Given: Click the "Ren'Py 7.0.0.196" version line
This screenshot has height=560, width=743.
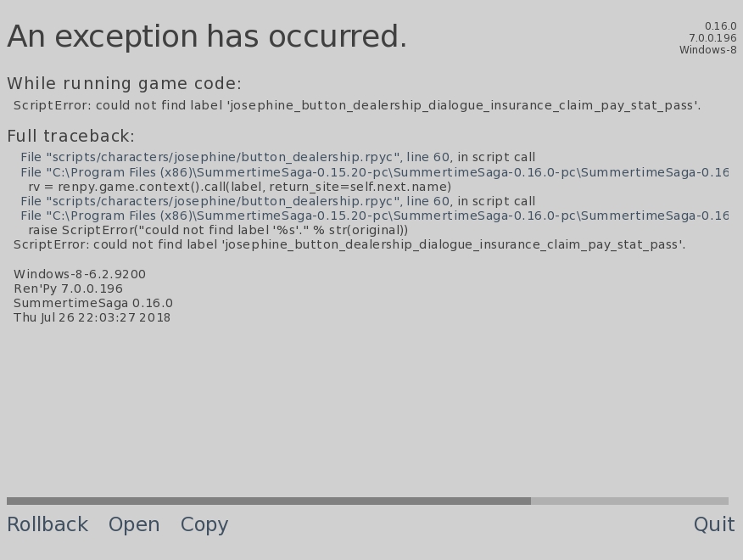Looking at the screenshot, I should click(68, 288).
